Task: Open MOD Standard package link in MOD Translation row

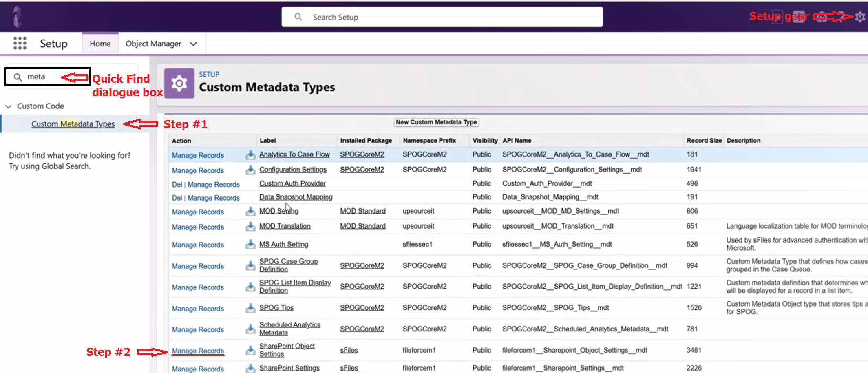Action: point(362,226)
